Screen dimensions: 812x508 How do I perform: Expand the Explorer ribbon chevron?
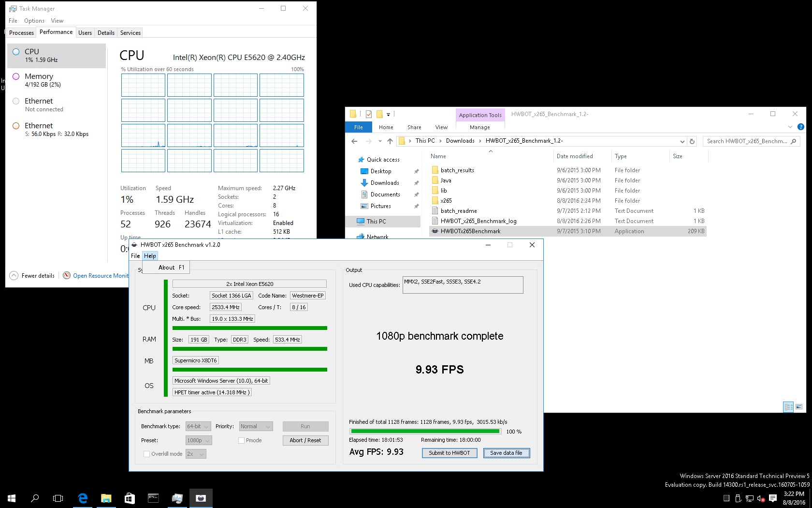pos(790,127)
